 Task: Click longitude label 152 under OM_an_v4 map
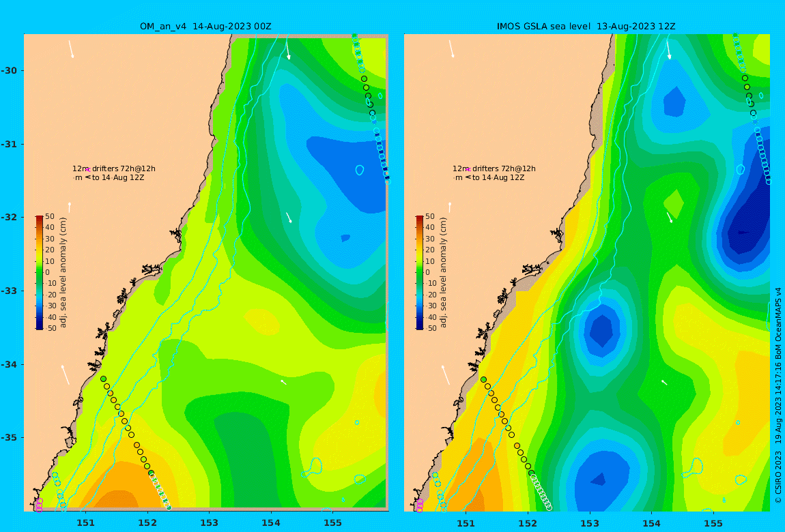147,523
